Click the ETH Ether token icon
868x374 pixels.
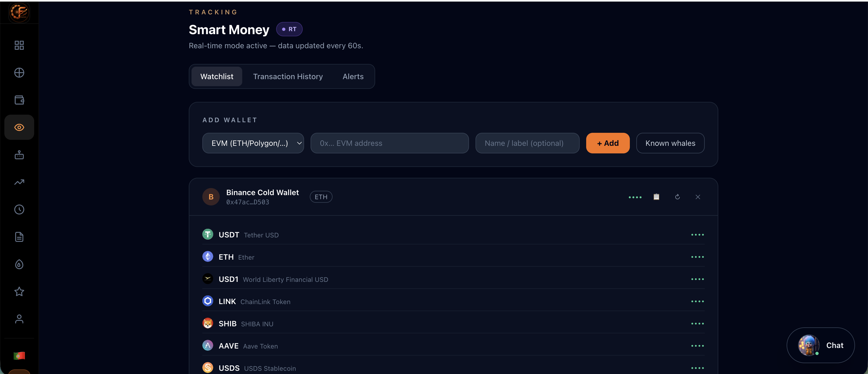[208, 256]
